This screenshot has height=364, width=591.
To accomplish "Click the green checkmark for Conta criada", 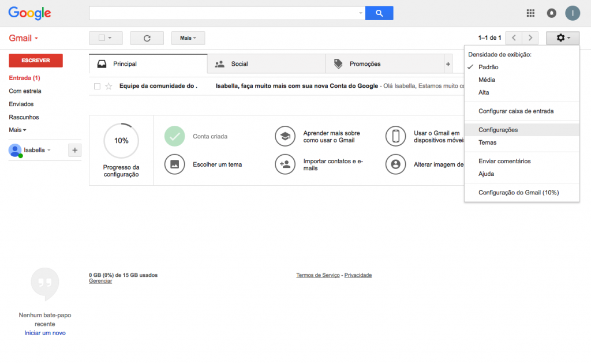I will point(174,136).
